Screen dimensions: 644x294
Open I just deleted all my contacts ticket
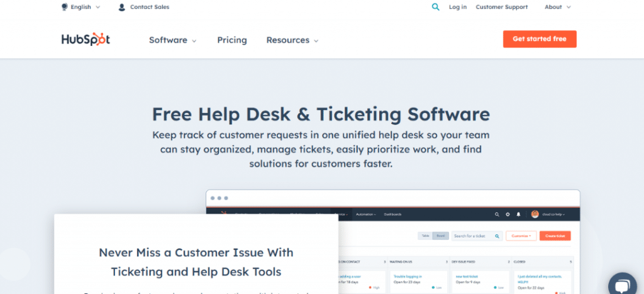(538, 278)
